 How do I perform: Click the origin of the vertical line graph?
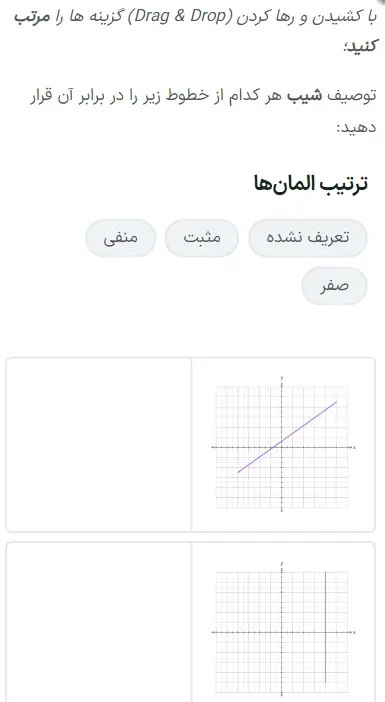[282, 632]
